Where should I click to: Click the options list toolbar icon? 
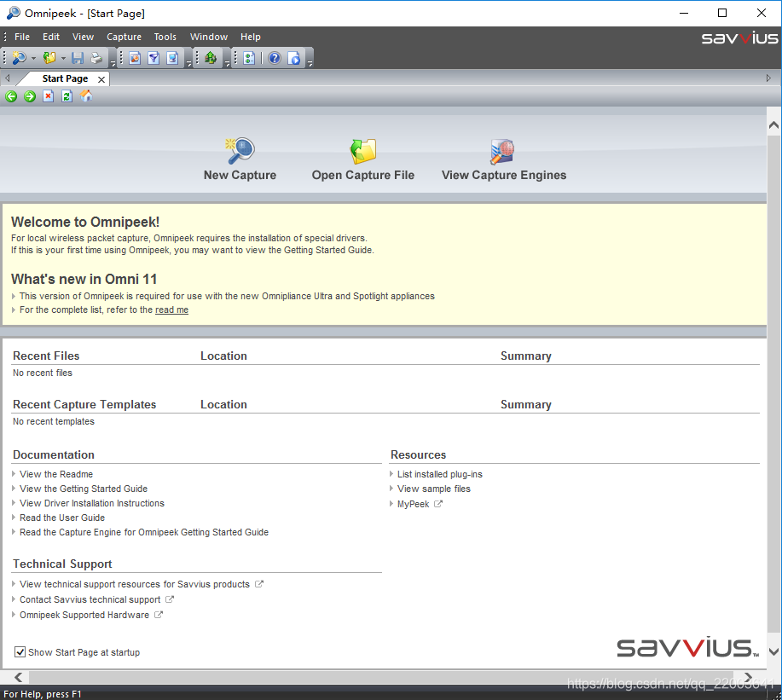(249, 58)
